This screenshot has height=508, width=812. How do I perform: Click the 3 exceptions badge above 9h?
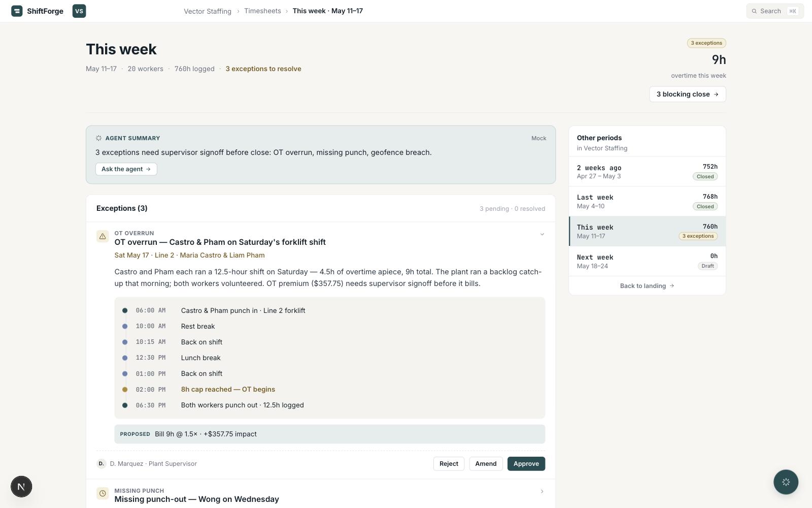click(706, 43)
